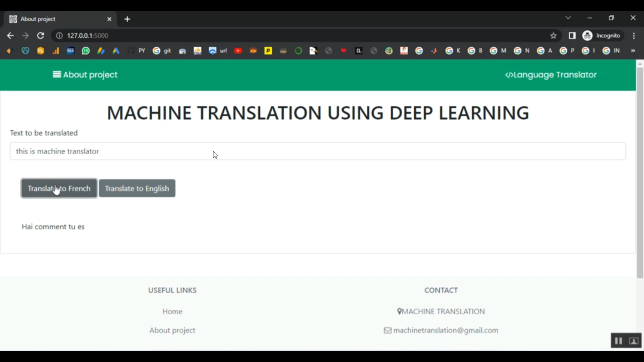Click the PY bookmark shortcut
Viewport: 644px width, 362px height.
point(142,51)
